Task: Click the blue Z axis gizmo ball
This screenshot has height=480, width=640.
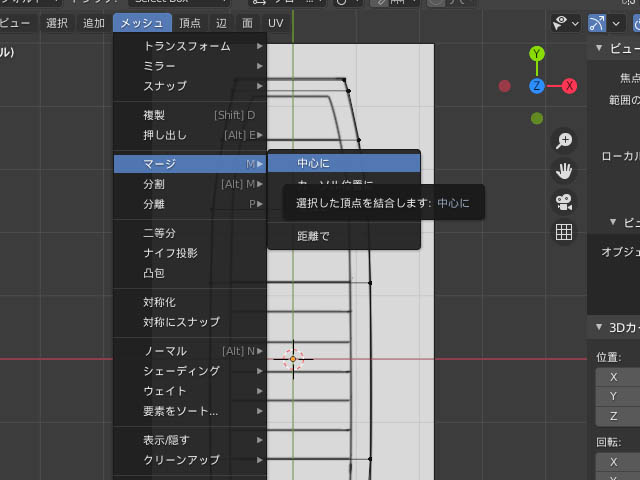Action: click(x=537, y=86)
